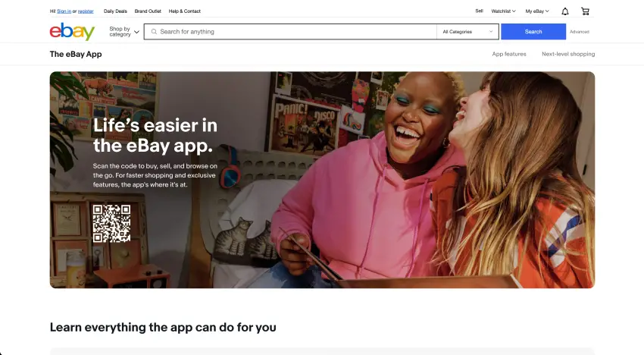
Task: Open the notifications bell icon
Action: (564, 11)
